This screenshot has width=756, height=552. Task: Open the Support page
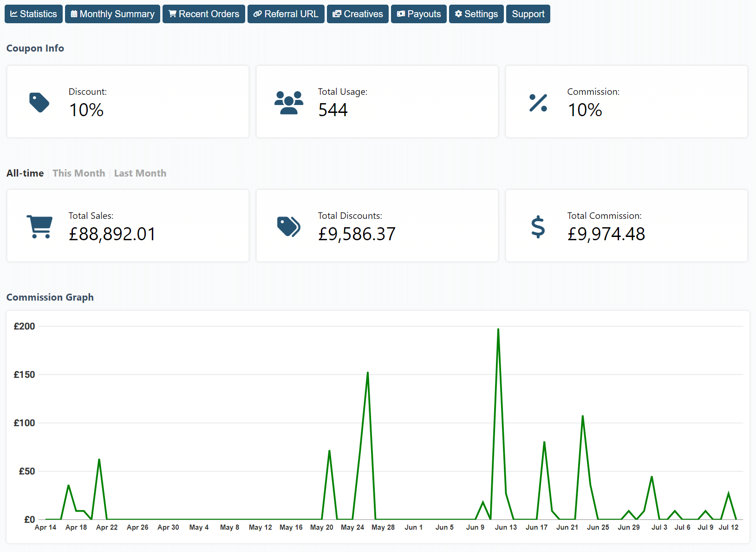pos(528,13)
